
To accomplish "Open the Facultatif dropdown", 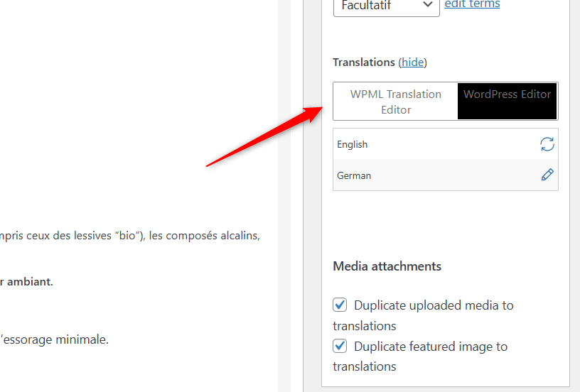I will click(x=387, y=6).
